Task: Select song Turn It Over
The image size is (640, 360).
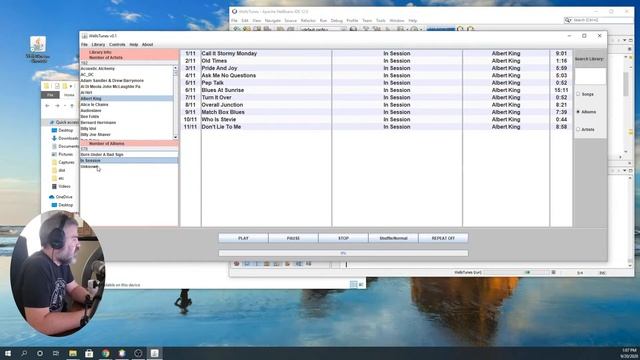Action: point(216,98)
